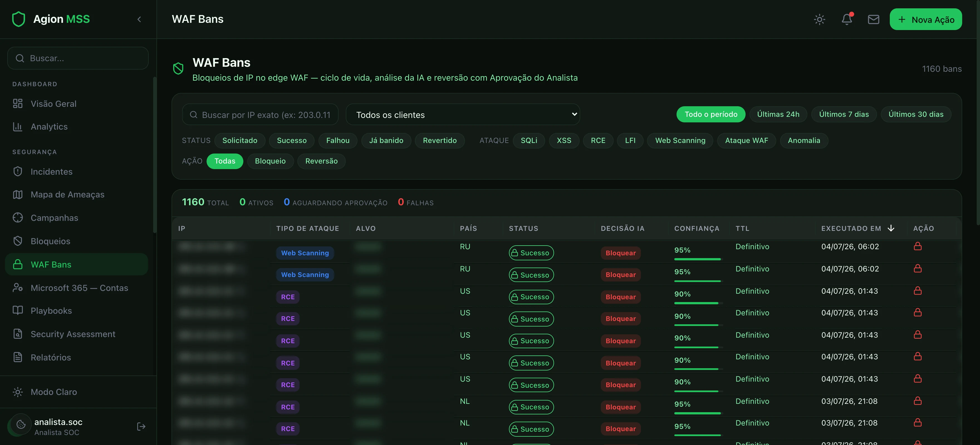Viewport: 980px width, 445px height.
Task: Select Últimos 30 dias period
Action: (916, 114)
